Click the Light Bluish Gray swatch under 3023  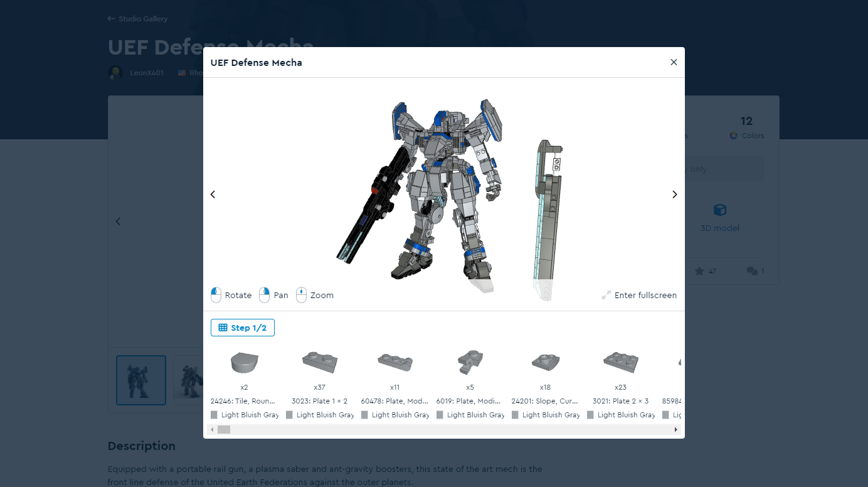click(290, 415)
